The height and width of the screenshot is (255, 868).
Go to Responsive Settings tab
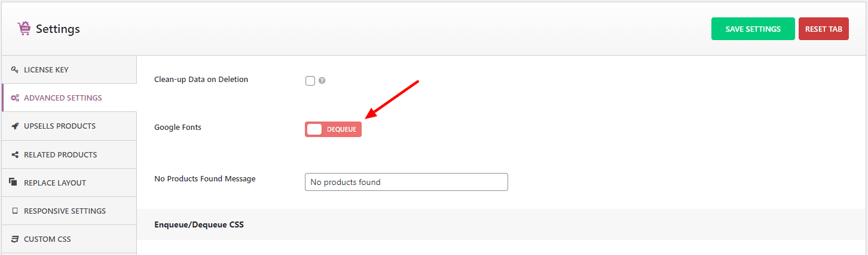coord(65,211)
